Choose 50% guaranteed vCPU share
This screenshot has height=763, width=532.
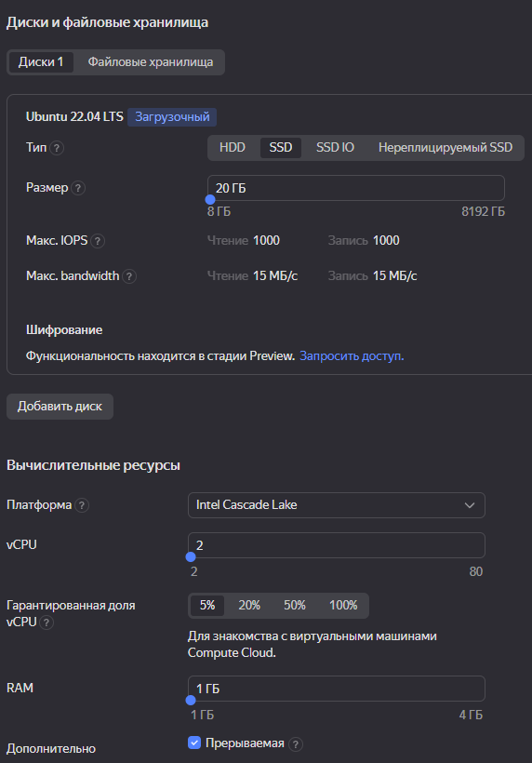point(294,606)
